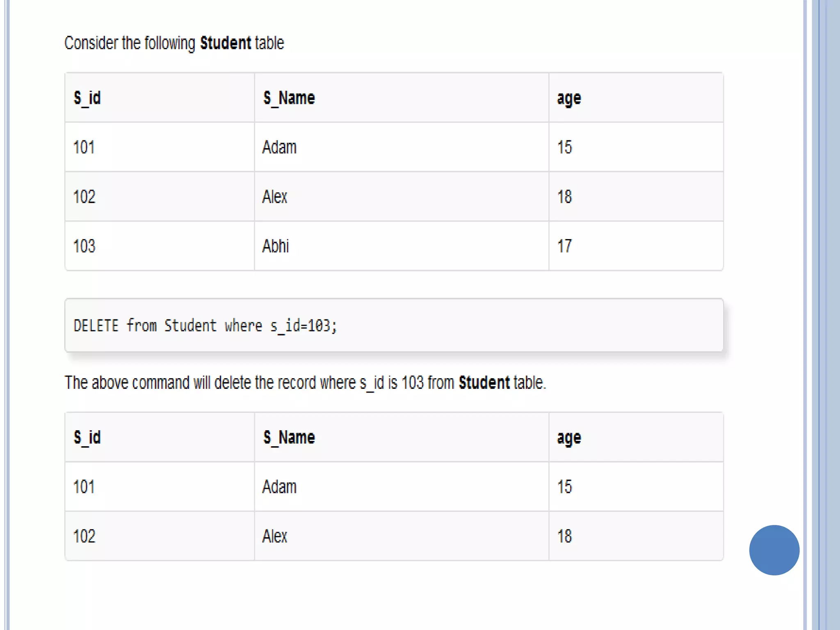Click the 18 age cell in the top table
This screenshot has height=630, width=840.
[564, 197]
